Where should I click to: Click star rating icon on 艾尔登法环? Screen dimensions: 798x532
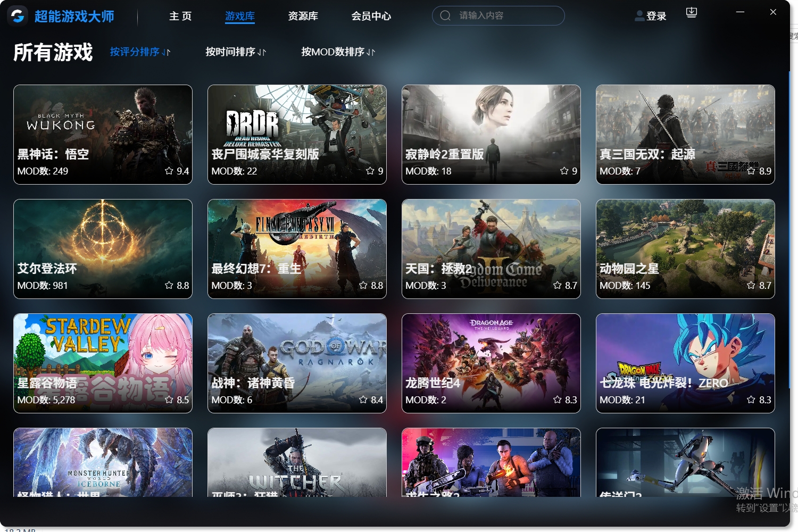(169, 285)
